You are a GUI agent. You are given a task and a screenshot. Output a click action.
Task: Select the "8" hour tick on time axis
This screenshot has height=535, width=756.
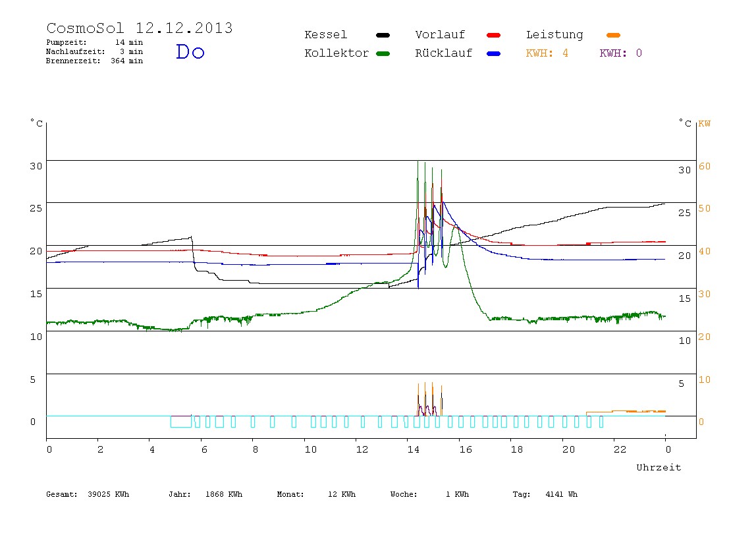tap(256, 449)
